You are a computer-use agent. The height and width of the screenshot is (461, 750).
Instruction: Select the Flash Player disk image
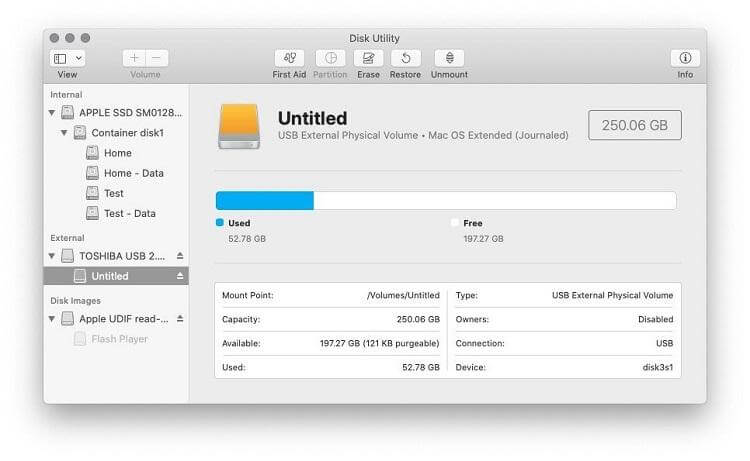point(119,339)
